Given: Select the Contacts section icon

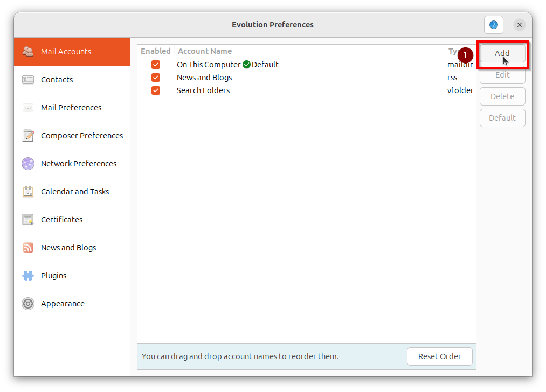Looking at the screenshot, I should [27, 79].
